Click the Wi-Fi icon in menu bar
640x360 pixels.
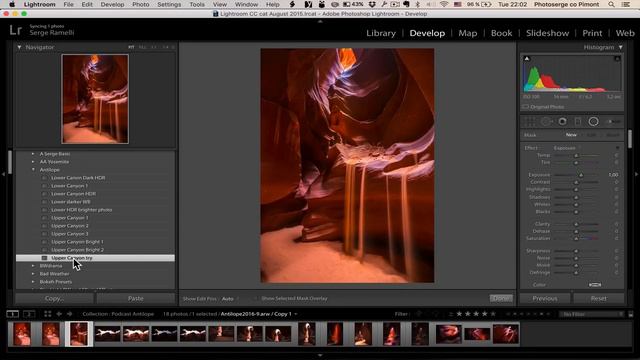point(444,4)
